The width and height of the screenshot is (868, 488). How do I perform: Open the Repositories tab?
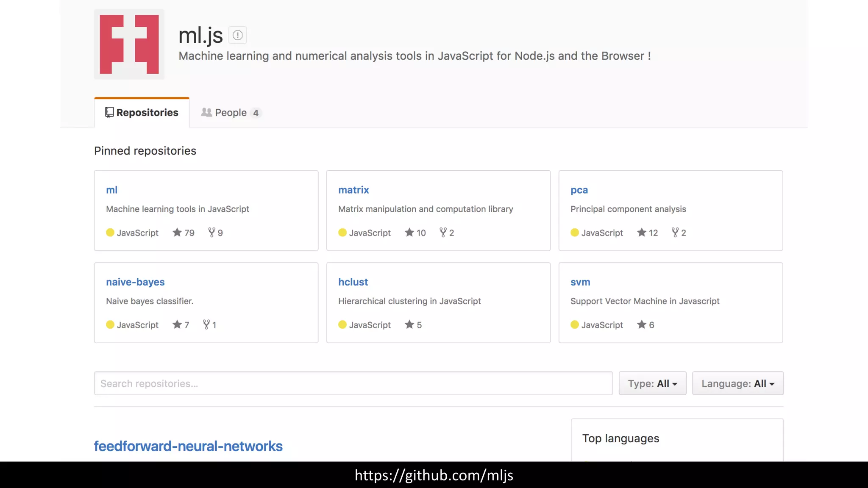pos(142,113)
